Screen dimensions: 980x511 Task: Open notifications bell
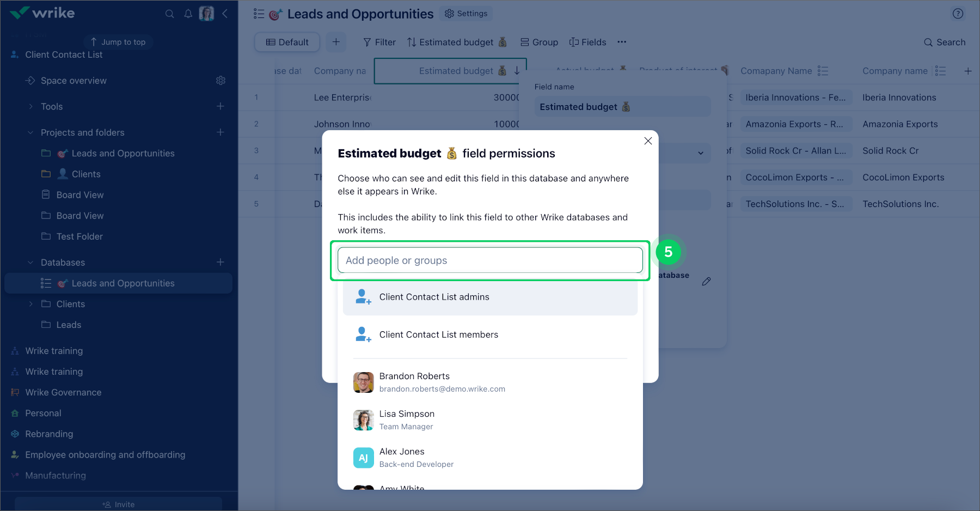pos(188,14)
